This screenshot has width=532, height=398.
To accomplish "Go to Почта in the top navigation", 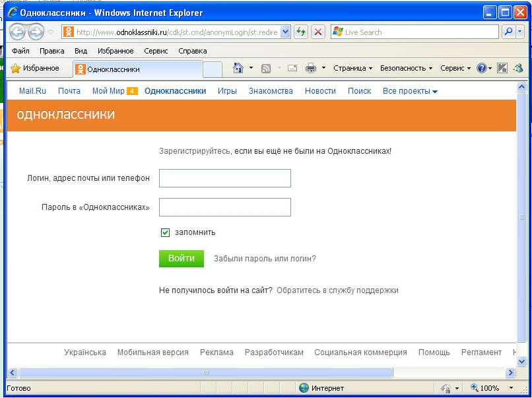I will click(69, 91).
